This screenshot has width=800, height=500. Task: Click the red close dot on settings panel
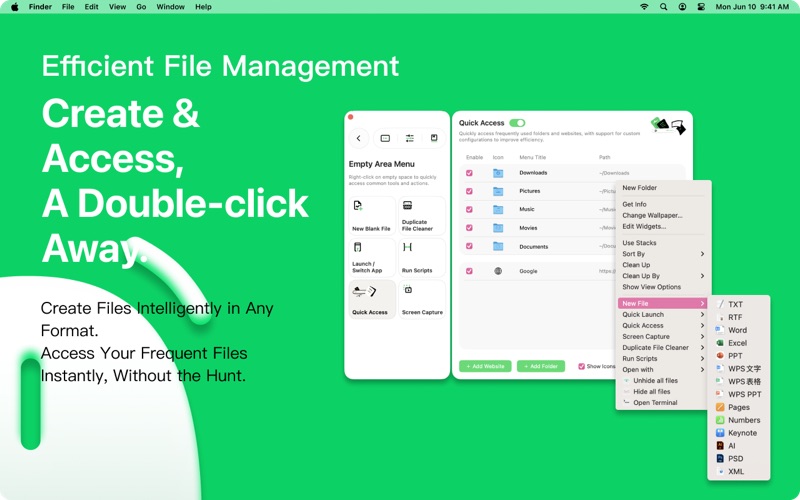click(351, 117)
